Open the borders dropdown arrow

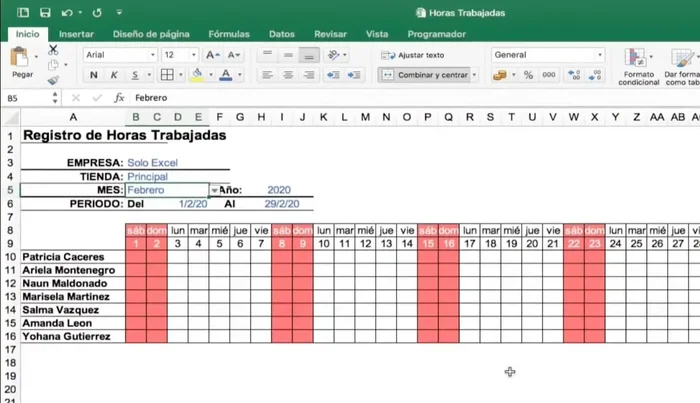click(181, 75)
